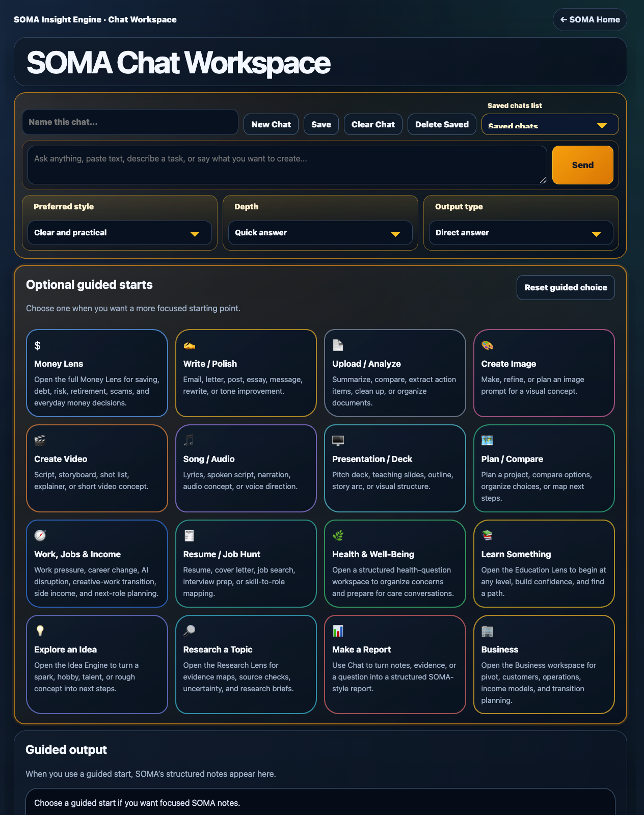Click the herb leaf icon on Health & Well-Being
This screenshot has height=815, width=644.
[338, 536]
